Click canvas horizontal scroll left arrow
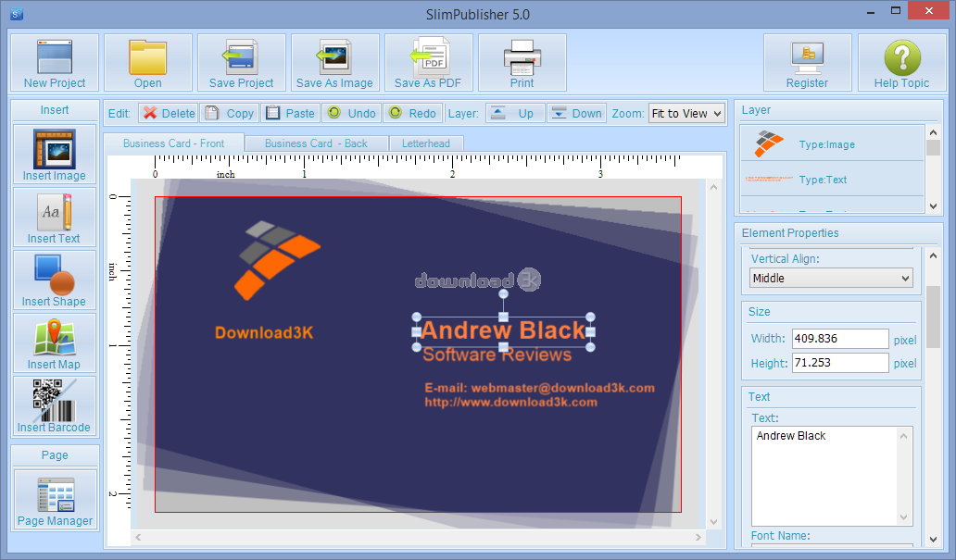The width and height of the screenshot is (956, 560). (138, 537)
